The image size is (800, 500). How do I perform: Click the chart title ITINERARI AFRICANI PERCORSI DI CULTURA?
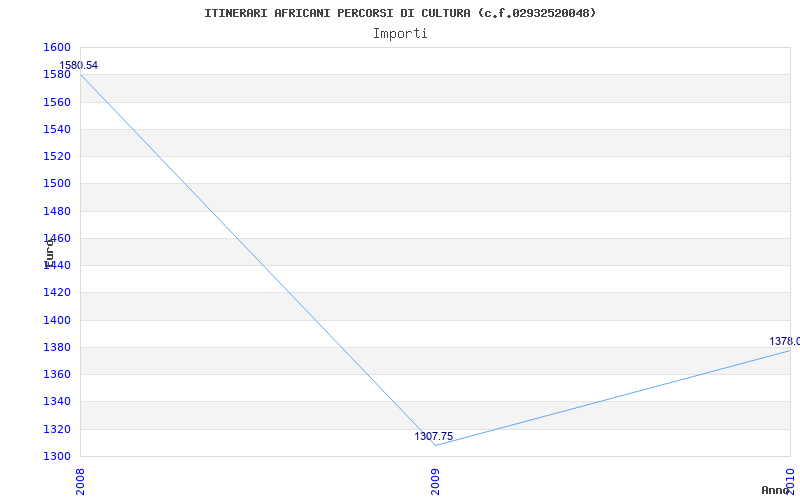point(400,13)
